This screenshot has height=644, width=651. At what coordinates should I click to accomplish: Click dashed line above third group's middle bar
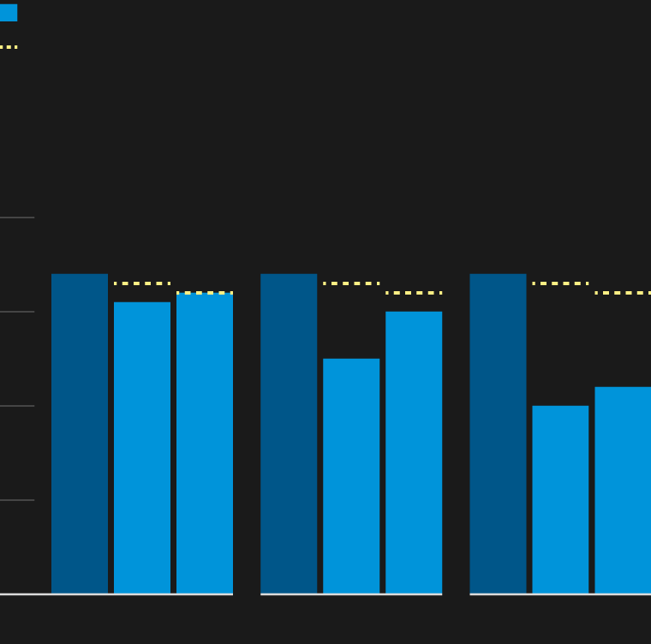tap(560, 283)
